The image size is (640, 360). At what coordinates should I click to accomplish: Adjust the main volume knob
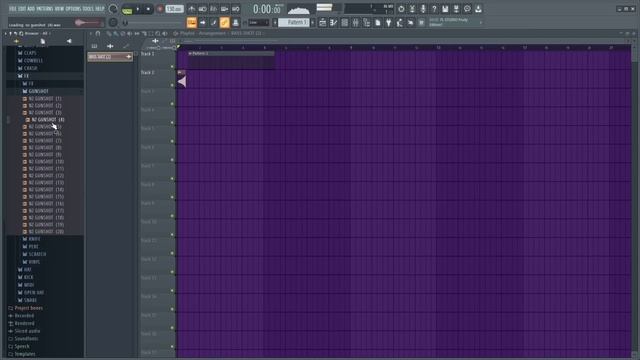point(113,9)
